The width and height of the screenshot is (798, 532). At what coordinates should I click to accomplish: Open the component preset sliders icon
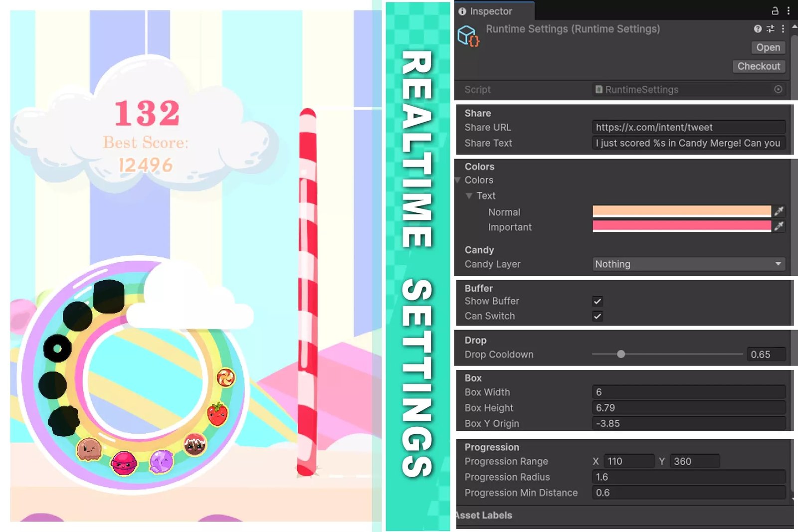[771, 29]
